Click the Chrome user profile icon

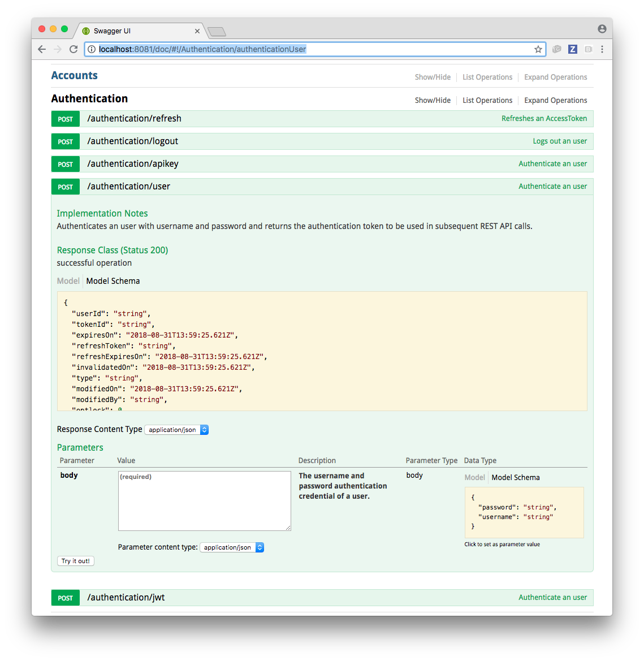[602, 29]
